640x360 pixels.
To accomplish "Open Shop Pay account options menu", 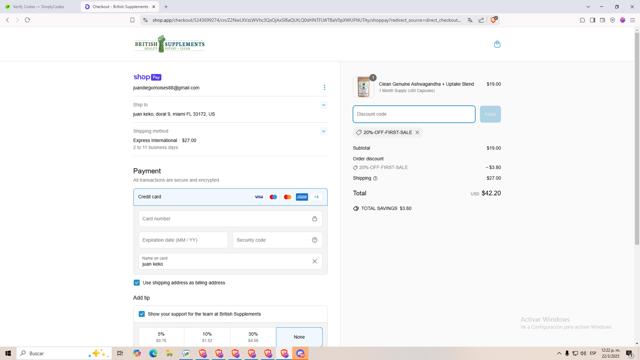I will (x=324, y=87).
